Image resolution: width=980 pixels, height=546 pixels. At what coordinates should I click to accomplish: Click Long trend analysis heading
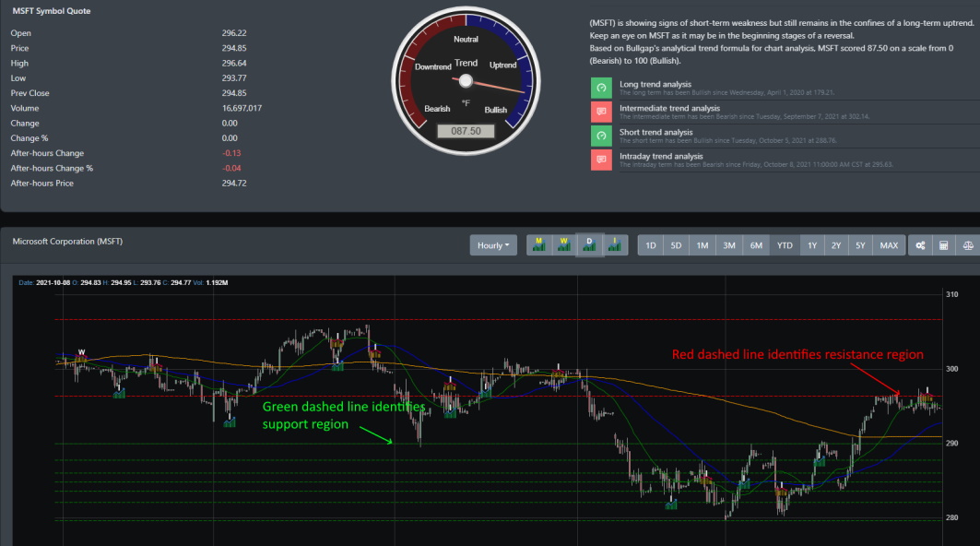pos(655,84)
